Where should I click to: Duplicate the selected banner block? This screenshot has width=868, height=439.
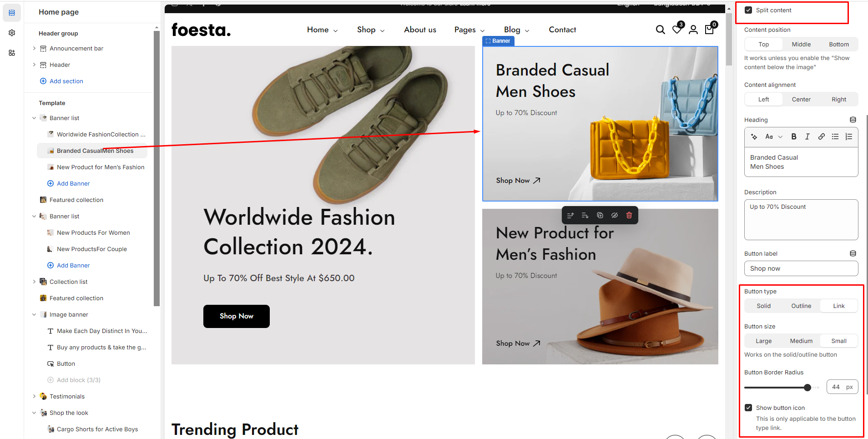click(x=600, y=215)
